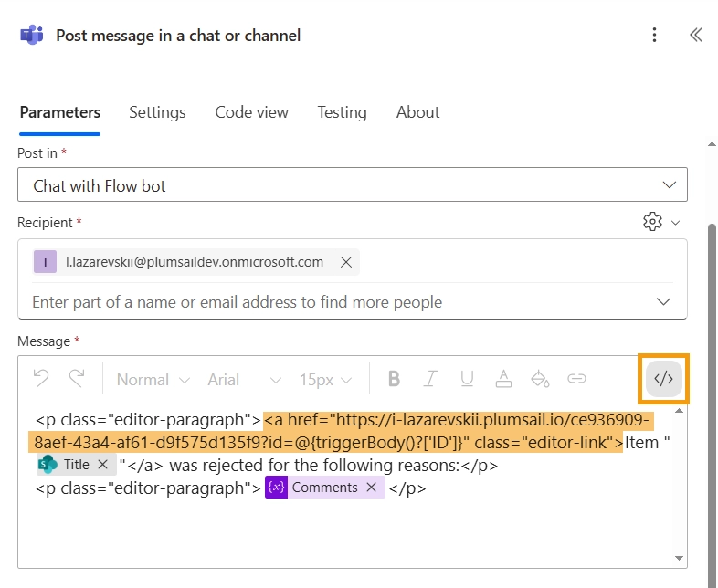Click the Undo icon in message toolbar

[41, 379]
